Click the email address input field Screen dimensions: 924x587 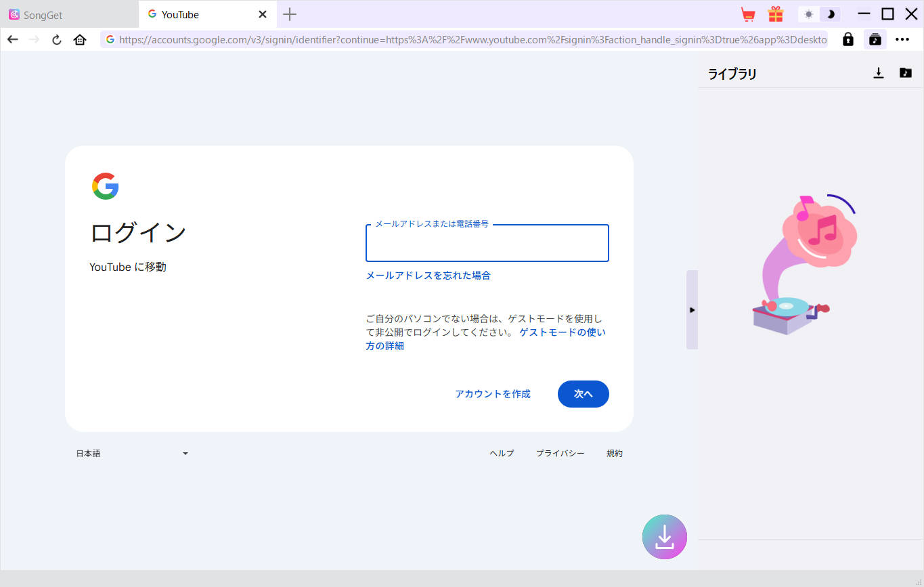[487, 243]
